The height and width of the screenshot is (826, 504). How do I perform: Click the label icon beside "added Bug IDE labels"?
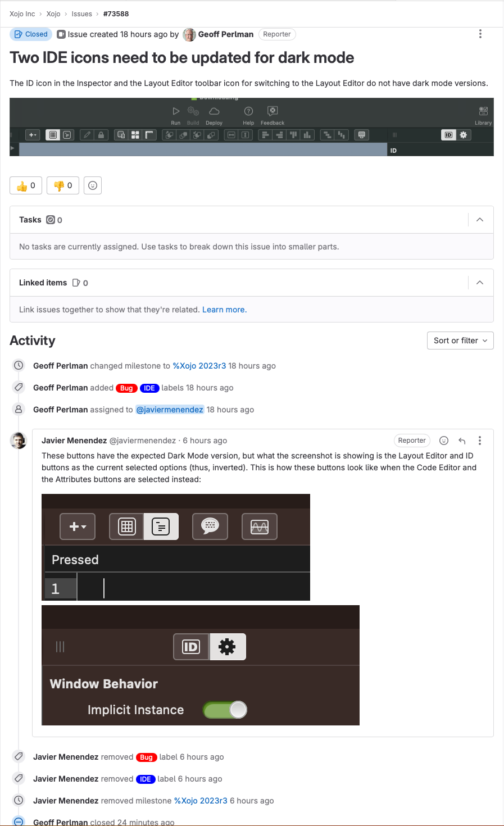[19, 388]
